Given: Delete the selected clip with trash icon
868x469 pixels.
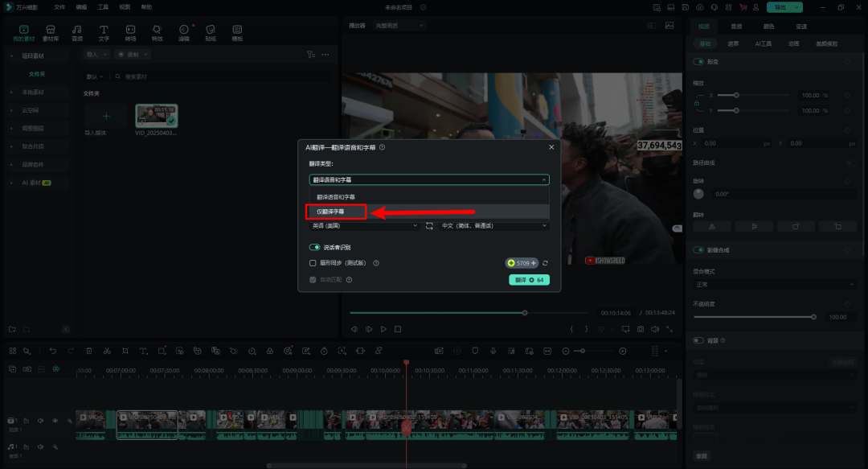Looking at the screenshot, I should pos(89,351).
